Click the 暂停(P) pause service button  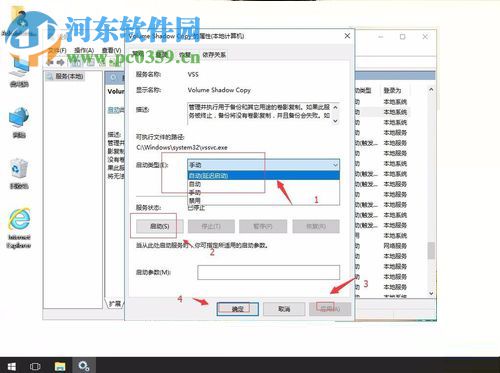(263, 226)
